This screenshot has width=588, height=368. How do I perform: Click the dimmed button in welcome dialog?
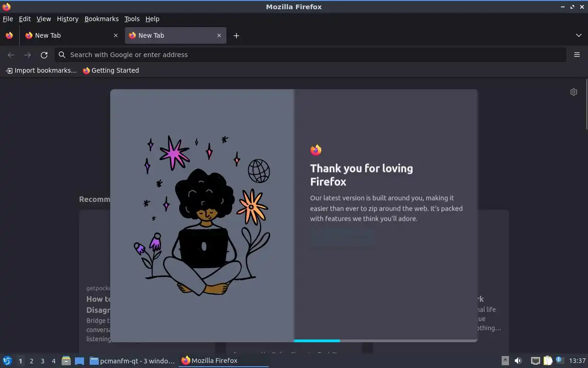(x=342, y=238)
